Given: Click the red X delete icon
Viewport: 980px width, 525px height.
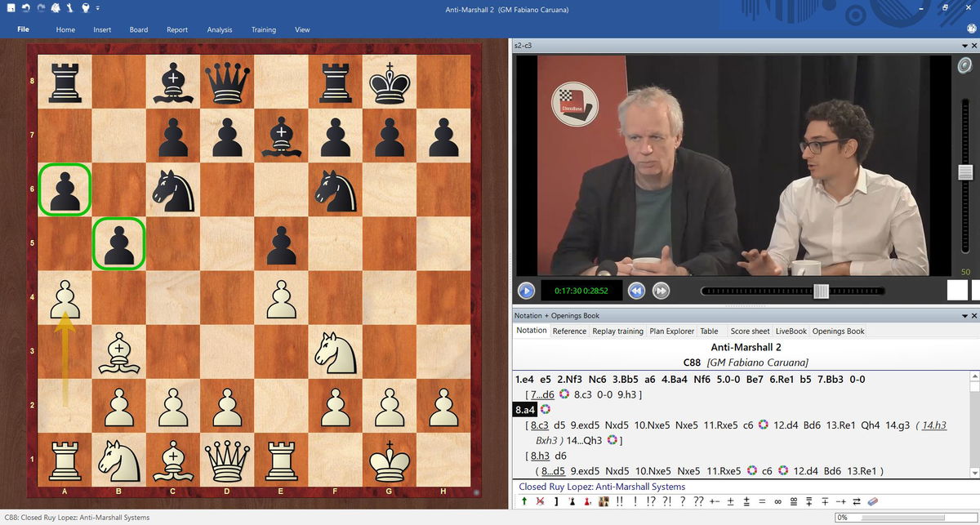Looking at the screenshot, I should [x=540, y=501].
